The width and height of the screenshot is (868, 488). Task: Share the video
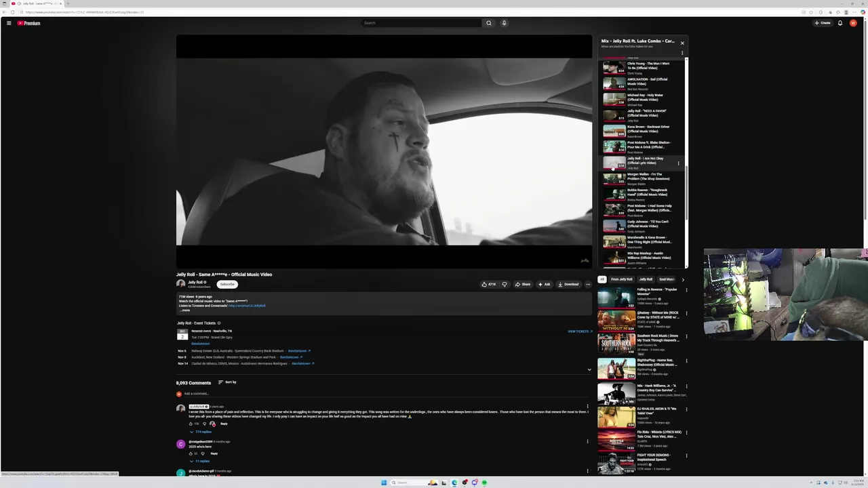click(523, 284)
